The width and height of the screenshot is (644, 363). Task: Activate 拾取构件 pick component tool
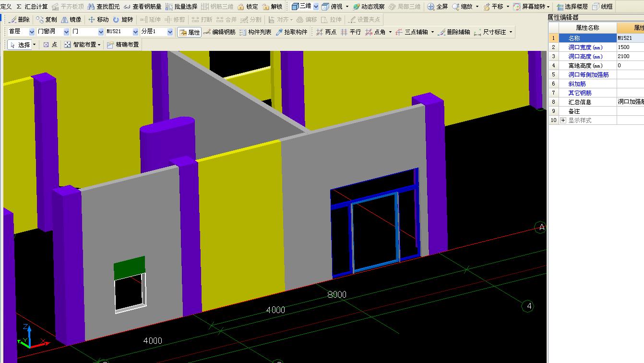pyautogui.click(x=291, y=32)
